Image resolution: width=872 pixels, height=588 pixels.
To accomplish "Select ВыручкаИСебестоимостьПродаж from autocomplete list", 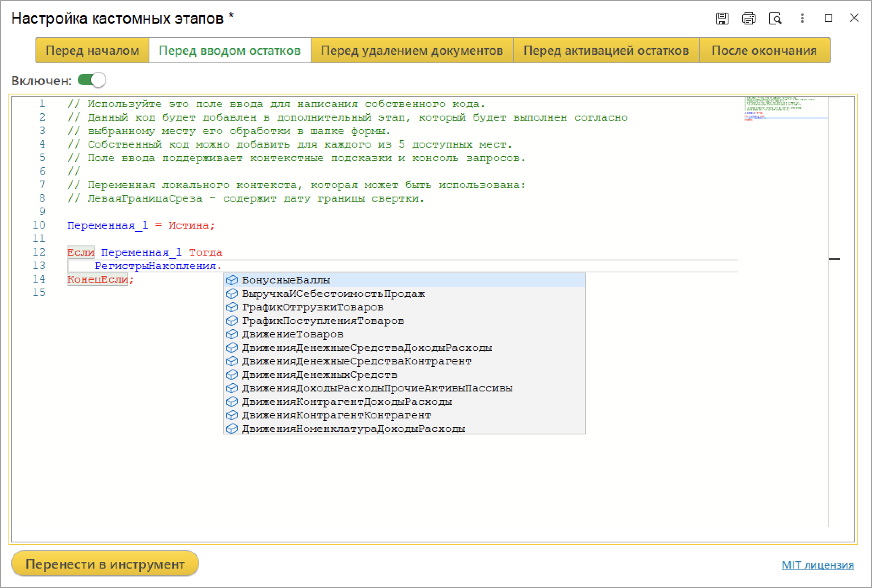I will [333, 294].
